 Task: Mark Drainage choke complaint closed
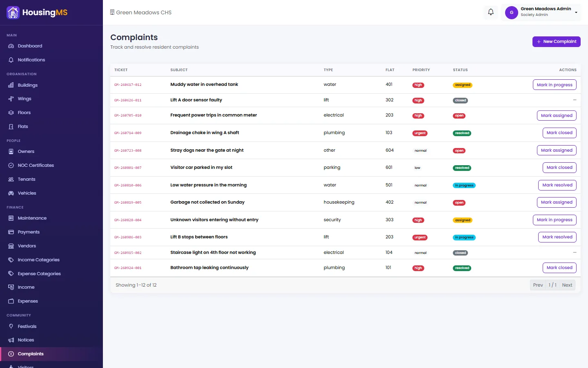click(x=559, y=133)
